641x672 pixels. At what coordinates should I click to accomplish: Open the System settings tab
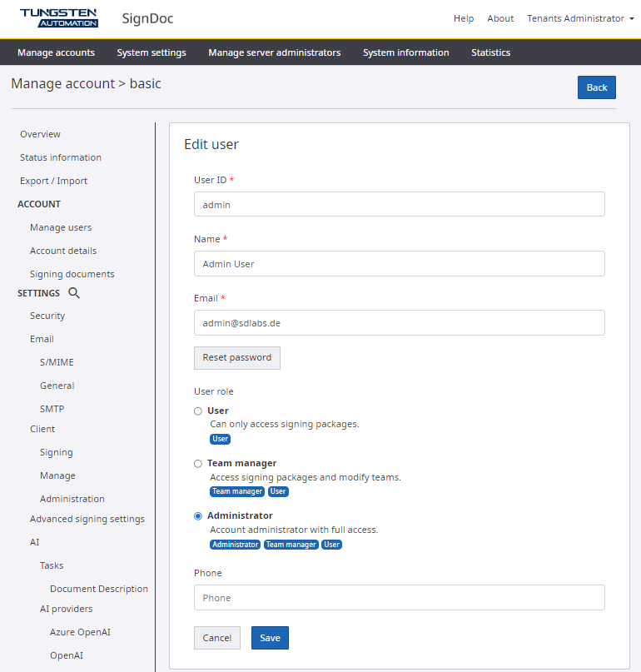(x=152, y=52)
